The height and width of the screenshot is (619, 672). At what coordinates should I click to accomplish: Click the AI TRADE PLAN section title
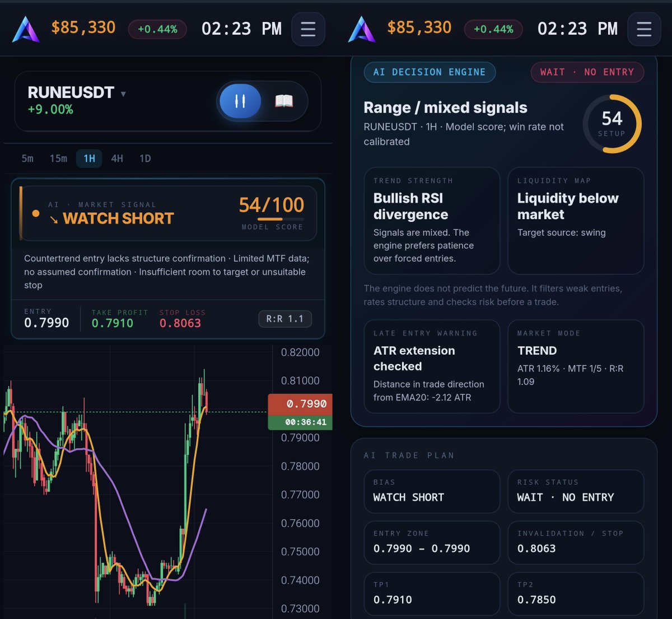(x=409, y=455)
